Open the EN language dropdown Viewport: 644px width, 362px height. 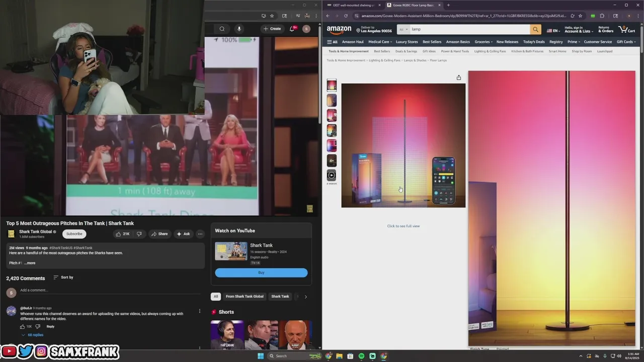[x=553, y=30]
